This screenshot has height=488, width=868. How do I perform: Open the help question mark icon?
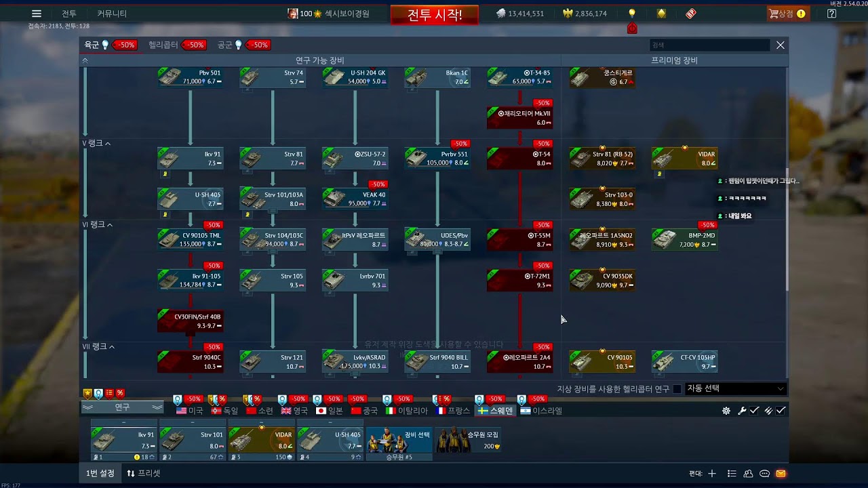pos(832,14)
